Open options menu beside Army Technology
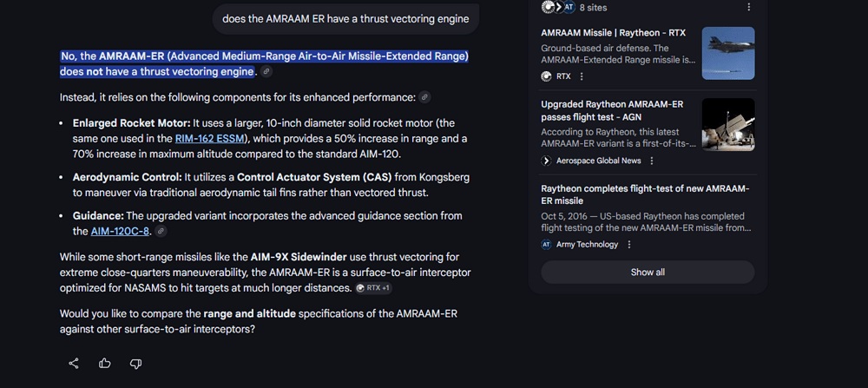The image size is (868, 388). pyautogui.click(x=629, y=245)
